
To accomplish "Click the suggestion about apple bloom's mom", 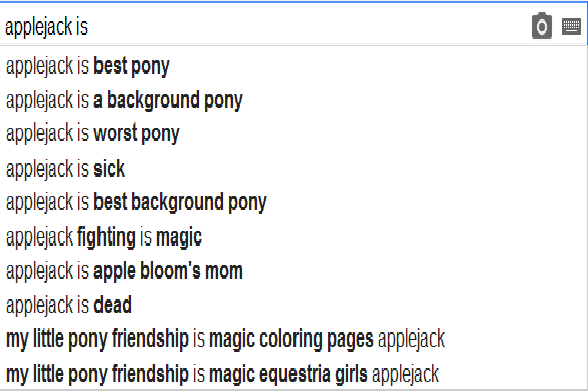I will point(124,271).
